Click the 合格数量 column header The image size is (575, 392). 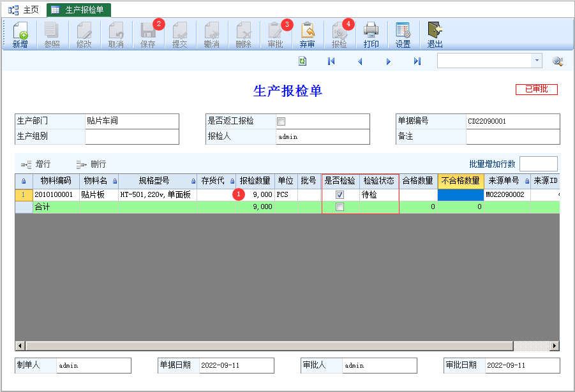pos(418,181)
